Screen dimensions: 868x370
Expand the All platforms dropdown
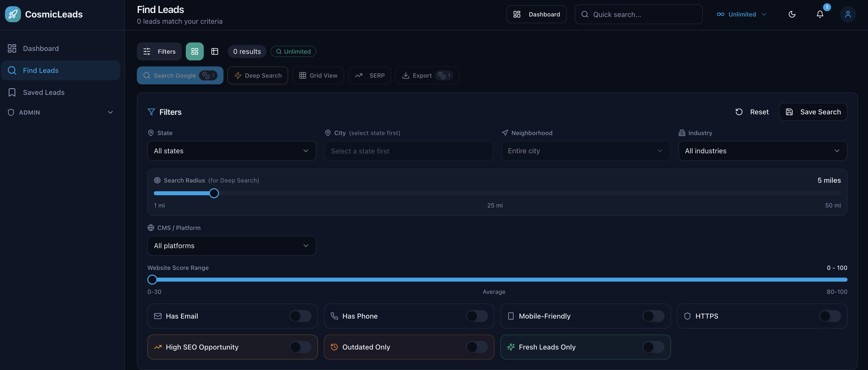click(x=231, y=246)
